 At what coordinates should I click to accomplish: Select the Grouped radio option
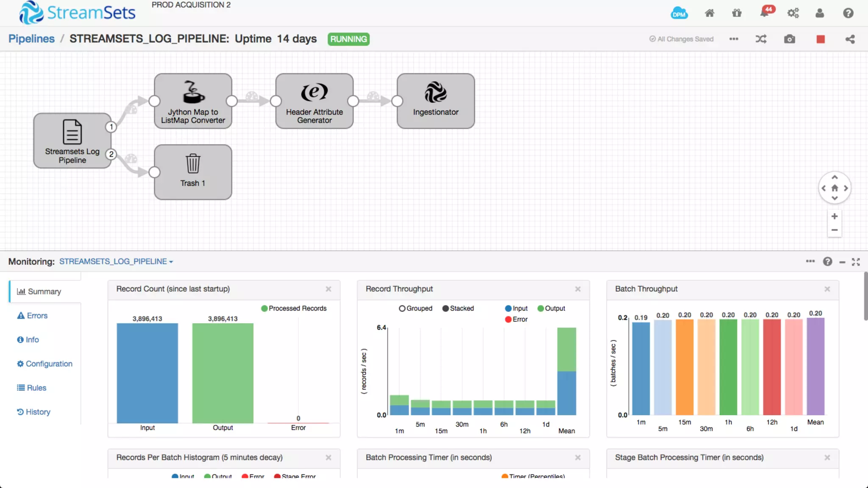point(402,308)
